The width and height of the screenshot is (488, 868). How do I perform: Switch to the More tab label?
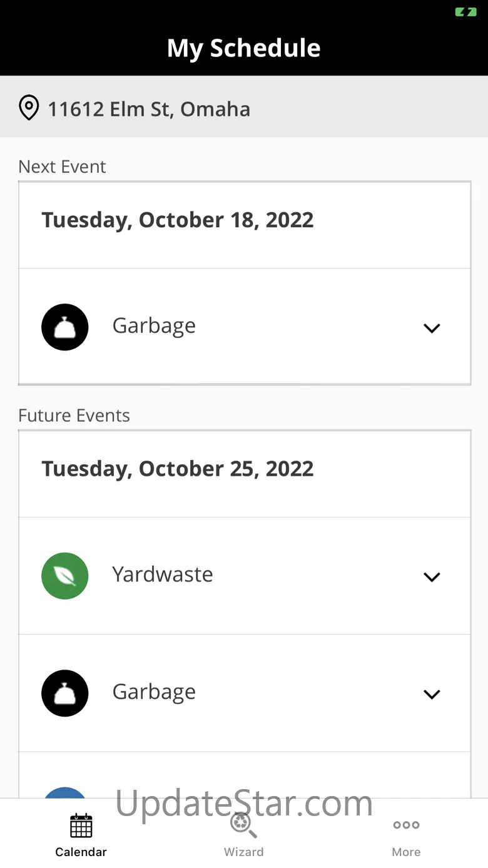pos(406,852)
